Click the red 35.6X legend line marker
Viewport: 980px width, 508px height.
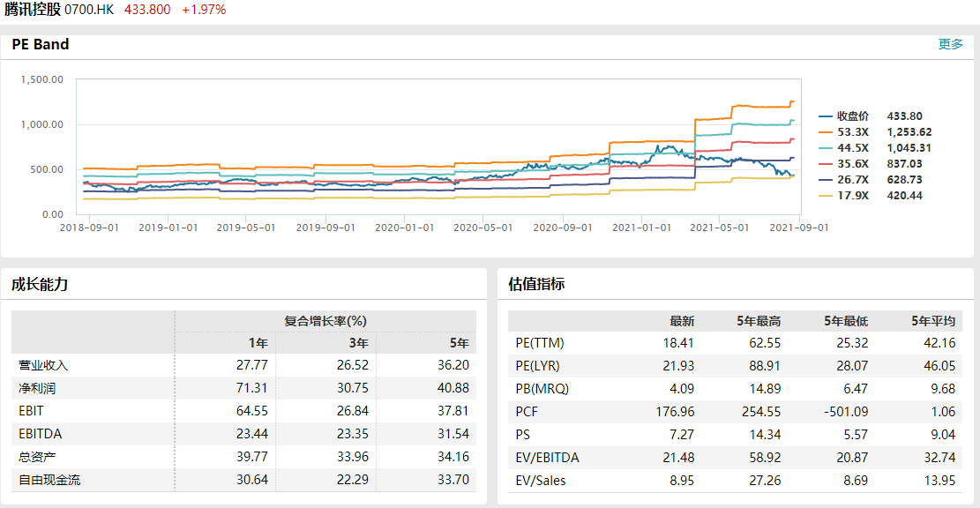[x=826, y=164]
